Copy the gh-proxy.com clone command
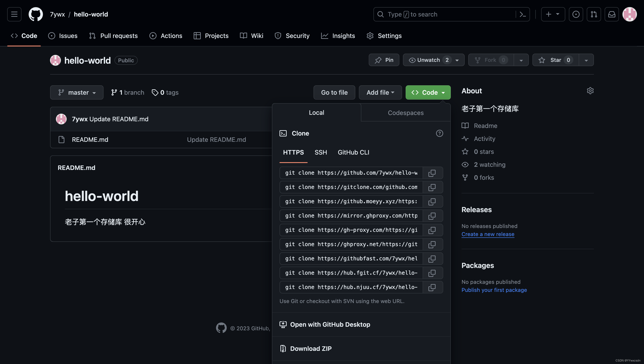644x364 pixels. 432,230
